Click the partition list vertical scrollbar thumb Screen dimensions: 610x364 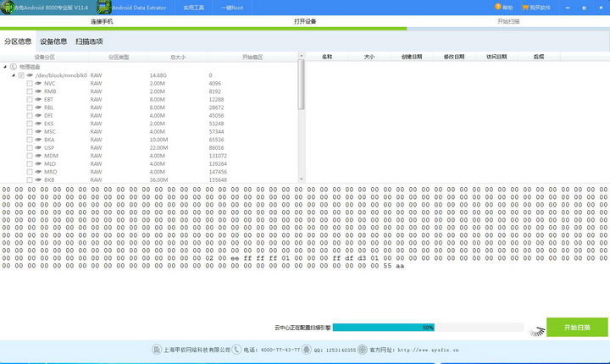(x=301, y=85)
